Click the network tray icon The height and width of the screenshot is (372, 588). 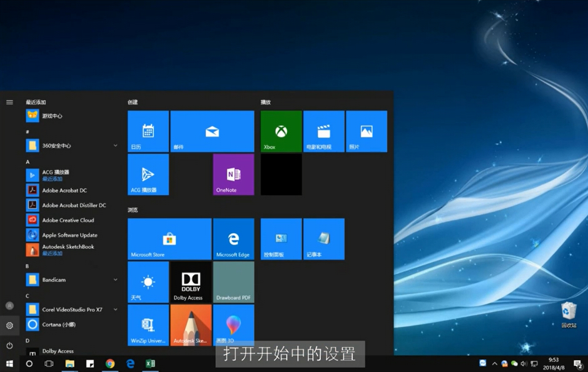click(x=534, y=363)
